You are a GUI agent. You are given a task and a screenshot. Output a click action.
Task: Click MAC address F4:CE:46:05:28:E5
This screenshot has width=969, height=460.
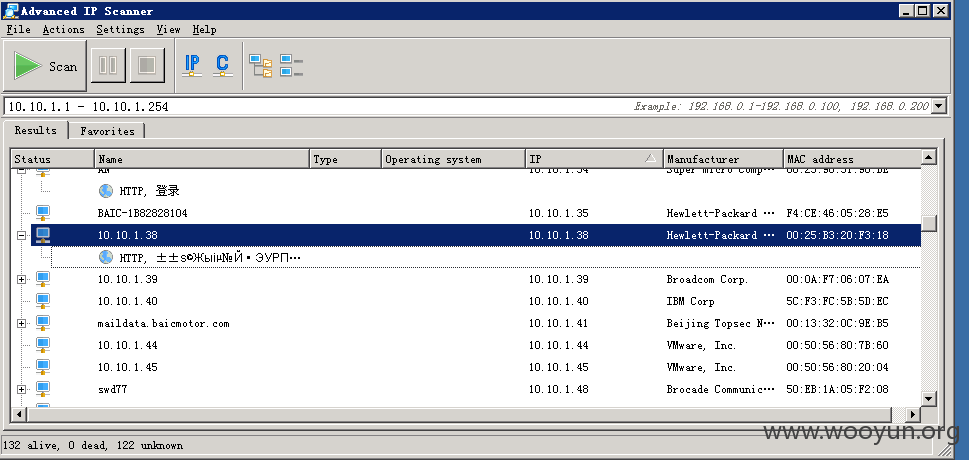tap(837, 213)
